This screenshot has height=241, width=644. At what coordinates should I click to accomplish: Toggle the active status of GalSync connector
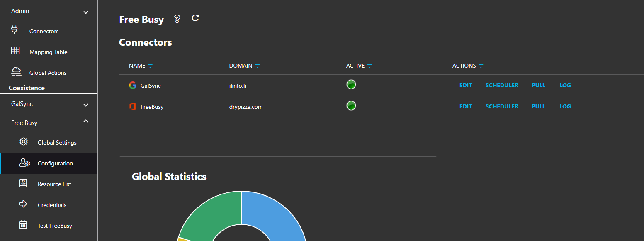[351, 84]
